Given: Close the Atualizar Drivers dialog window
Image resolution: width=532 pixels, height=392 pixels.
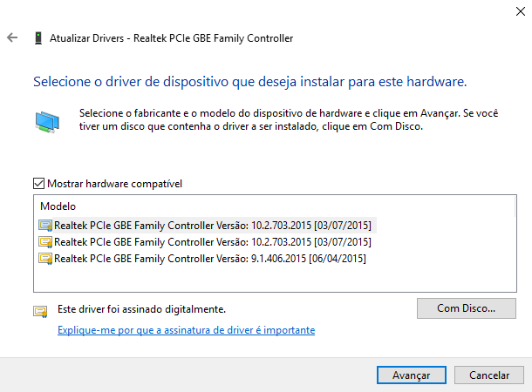Looking at the screenshot, I should coord(521,11).
